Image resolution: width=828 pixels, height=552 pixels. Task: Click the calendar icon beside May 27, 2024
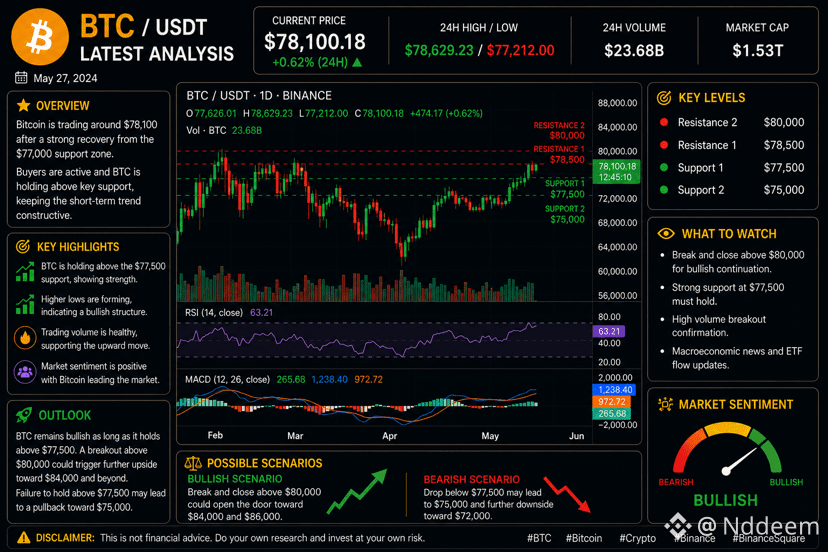click(21, 78)
